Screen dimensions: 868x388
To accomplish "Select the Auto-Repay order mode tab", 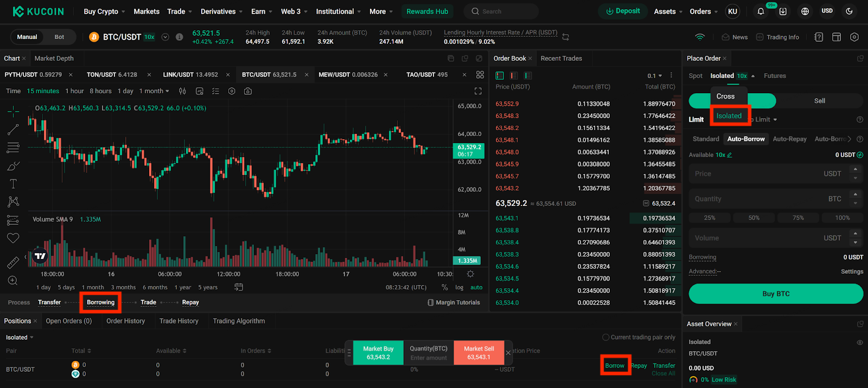I will [x=789, y=139].
